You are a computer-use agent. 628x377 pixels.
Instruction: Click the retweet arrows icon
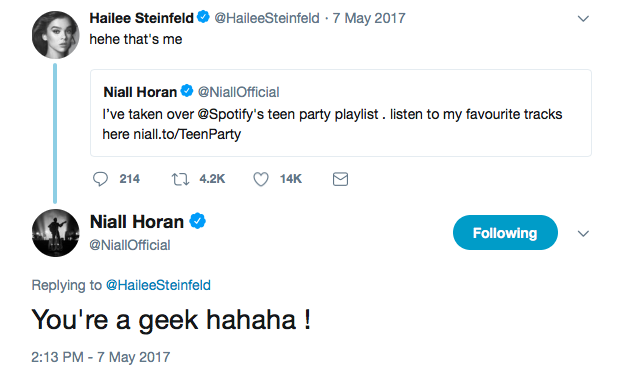point(180,179)
